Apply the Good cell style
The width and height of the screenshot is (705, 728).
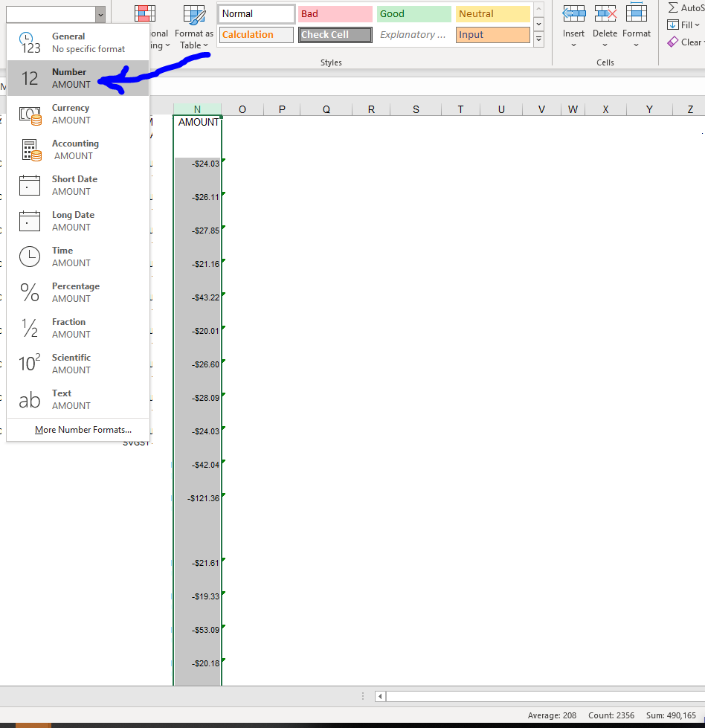point(413,13)
